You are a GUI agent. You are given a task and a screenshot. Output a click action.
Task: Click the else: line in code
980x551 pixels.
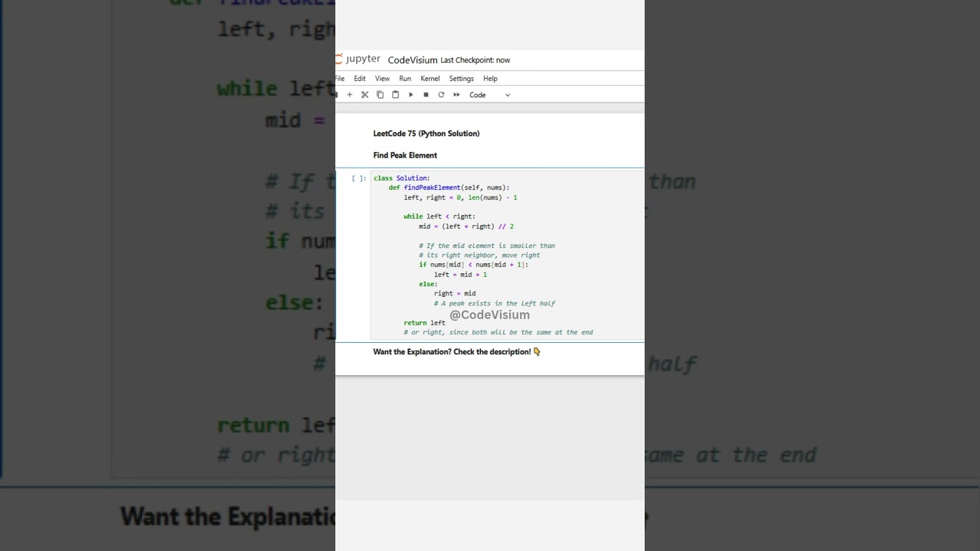point(428,284)
